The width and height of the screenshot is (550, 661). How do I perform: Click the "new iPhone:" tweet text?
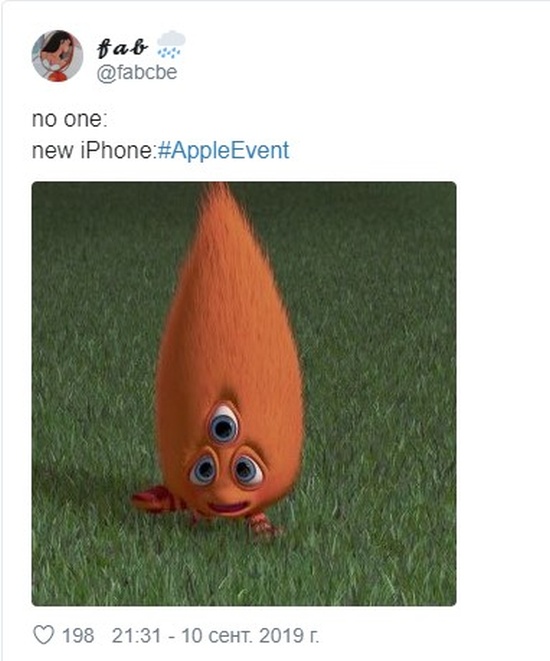pos(94,150)
